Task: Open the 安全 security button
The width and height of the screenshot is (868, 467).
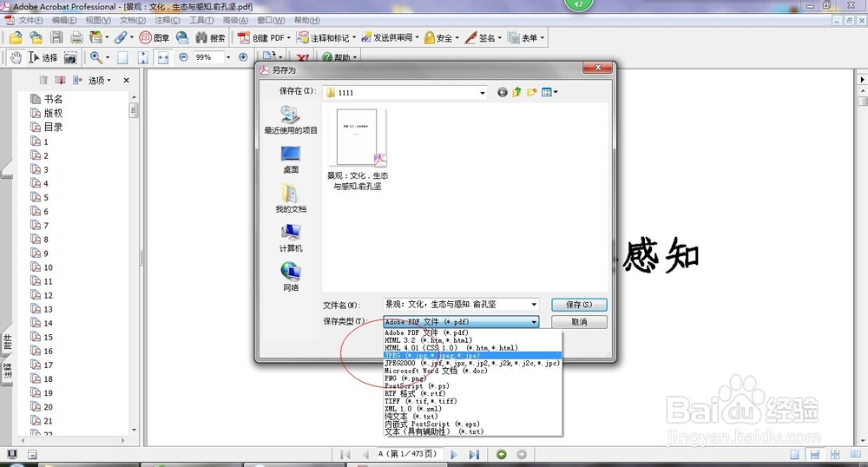Action: [x=442, y=37]
